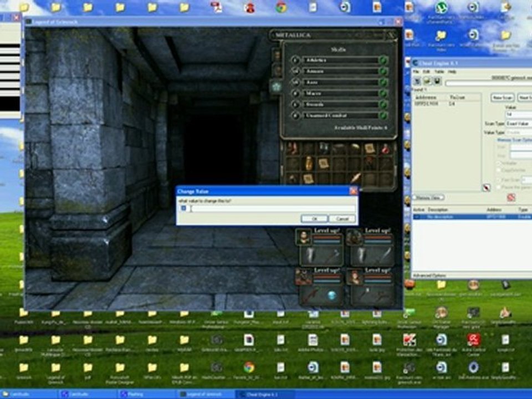Click the Cheat Engine open file folder icon

click(x=427, y=81)
